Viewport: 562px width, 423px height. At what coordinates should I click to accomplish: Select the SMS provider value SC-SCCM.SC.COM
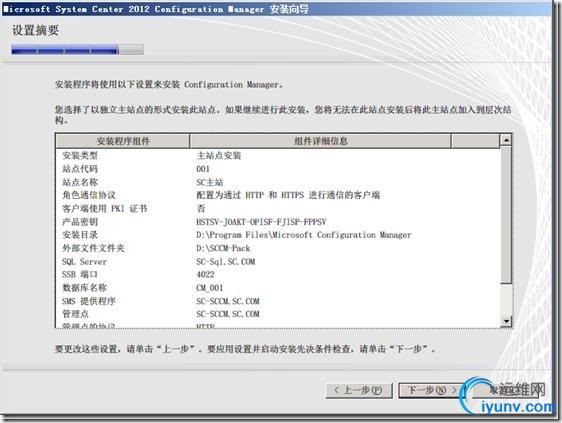(228, 301)
